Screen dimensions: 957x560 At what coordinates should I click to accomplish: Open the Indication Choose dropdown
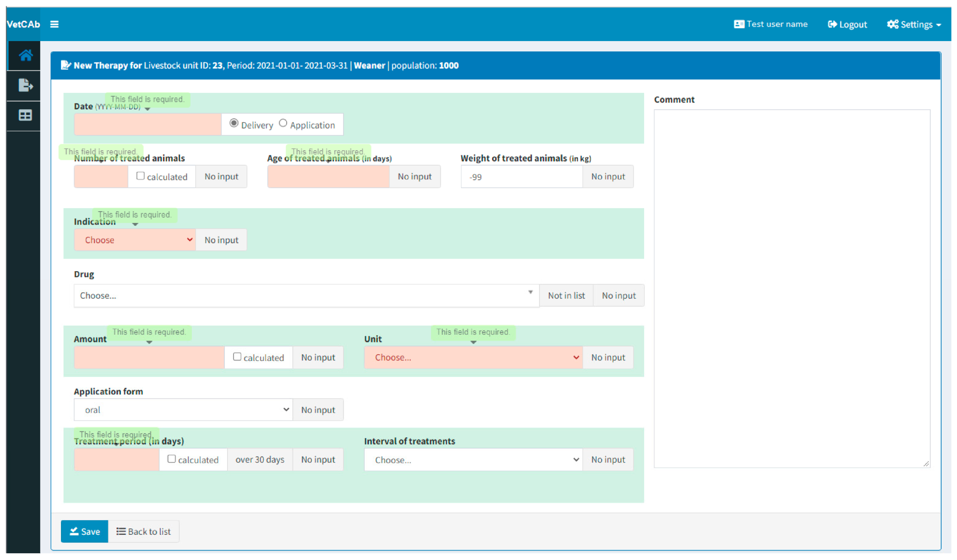135,240
